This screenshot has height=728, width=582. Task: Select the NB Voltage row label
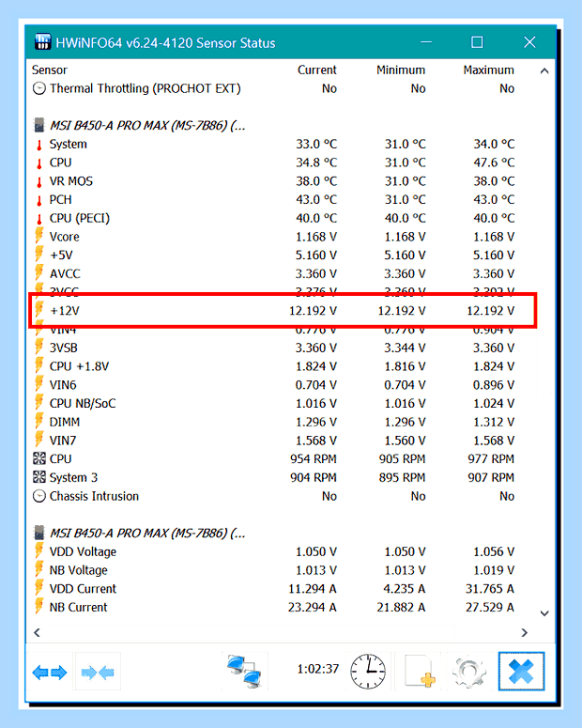point(79,570)
